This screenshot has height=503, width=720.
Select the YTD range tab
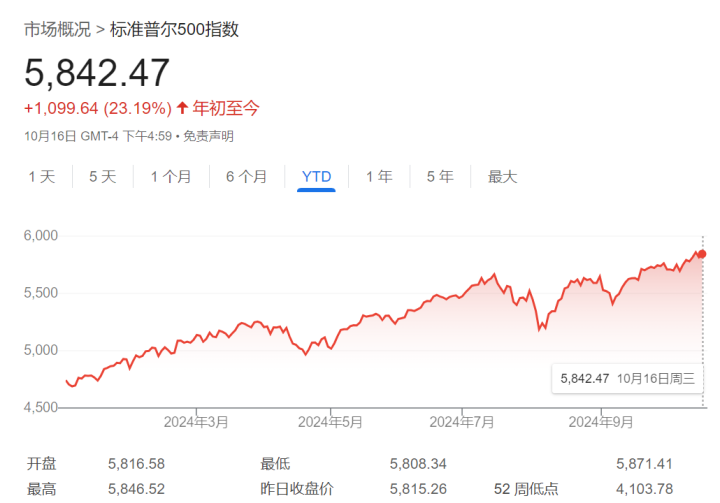click(316, 176)
